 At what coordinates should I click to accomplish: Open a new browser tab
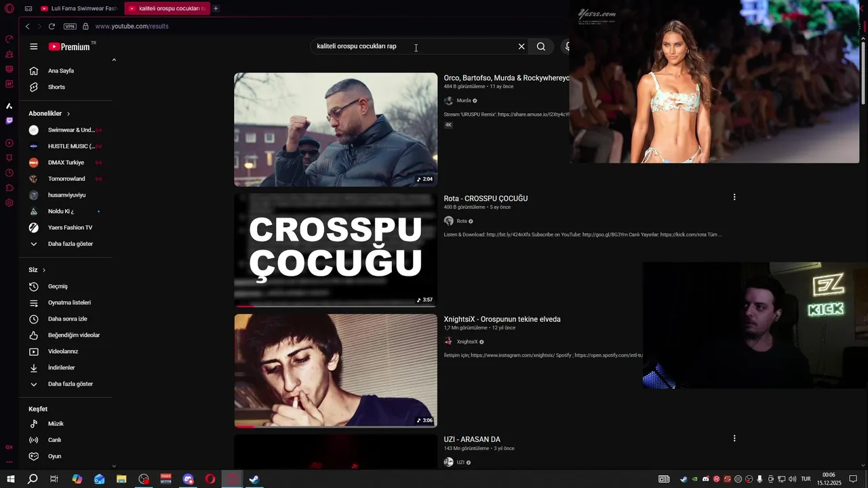[x=216, y=9]
